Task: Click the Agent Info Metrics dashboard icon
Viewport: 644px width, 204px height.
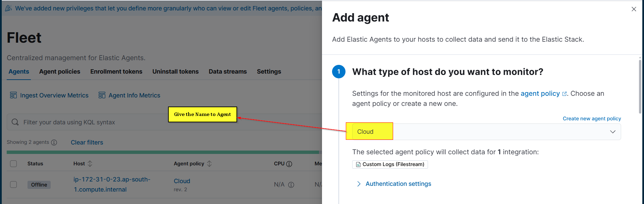Action: pyautogui.click(x=102, y=95)
